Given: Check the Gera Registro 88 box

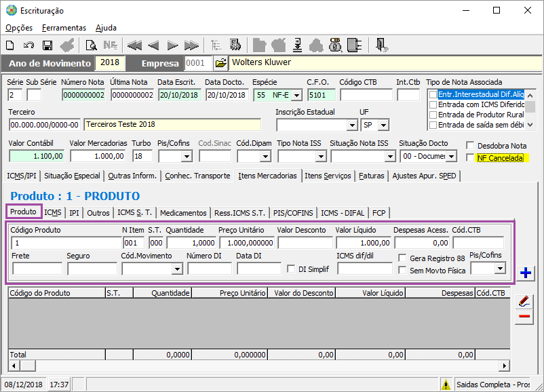Looking at the screenshot, I should coord(402,258).
